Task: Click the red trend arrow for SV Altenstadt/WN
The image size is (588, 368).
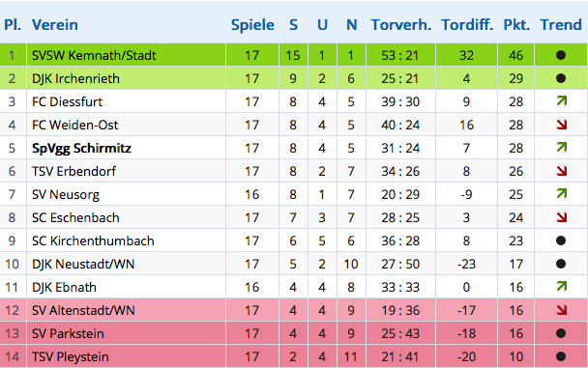Action: [x=561, y=310]
